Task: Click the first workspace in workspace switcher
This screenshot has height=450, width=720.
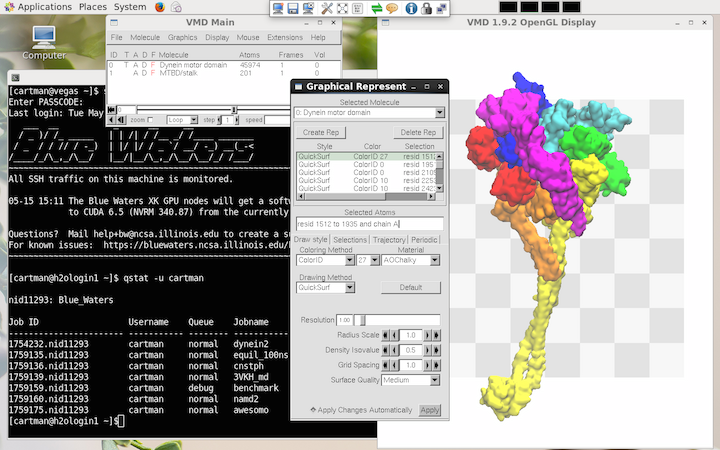Action: click(508, 7)
